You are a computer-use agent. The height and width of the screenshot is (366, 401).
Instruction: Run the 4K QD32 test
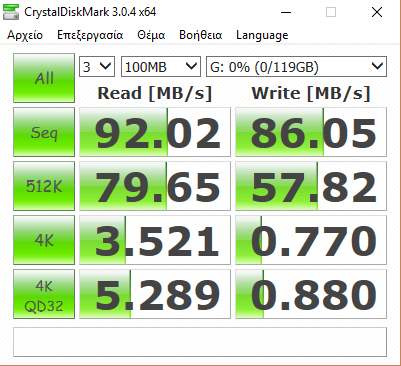point(44,294)
